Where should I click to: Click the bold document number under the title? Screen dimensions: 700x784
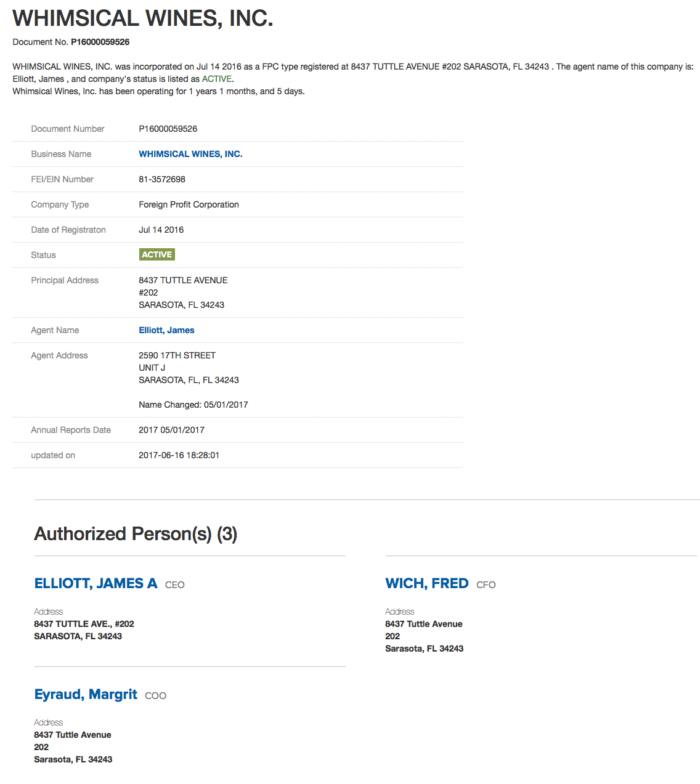coord(100,42)
